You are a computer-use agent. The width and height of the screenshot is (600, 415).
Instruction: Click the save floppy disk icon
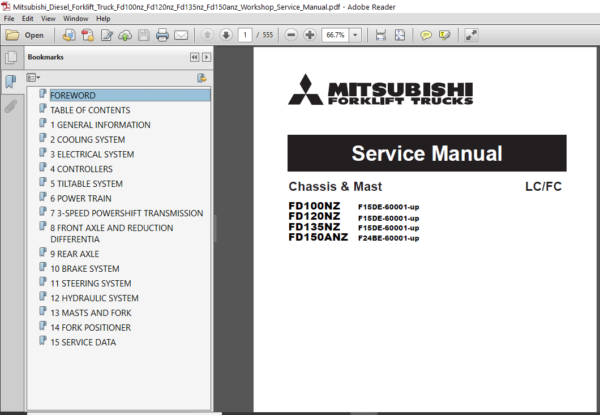click(x=144, y=35)
